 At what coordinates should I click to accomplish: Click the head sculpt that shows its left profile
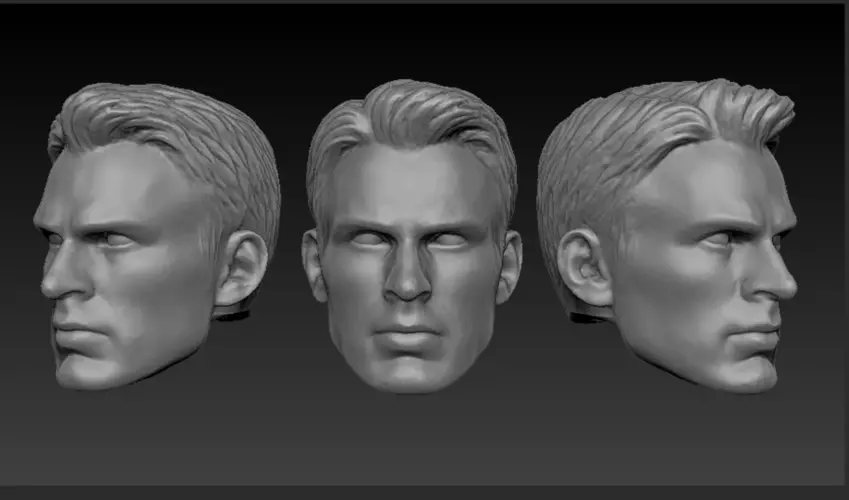(x=156, y=237)
